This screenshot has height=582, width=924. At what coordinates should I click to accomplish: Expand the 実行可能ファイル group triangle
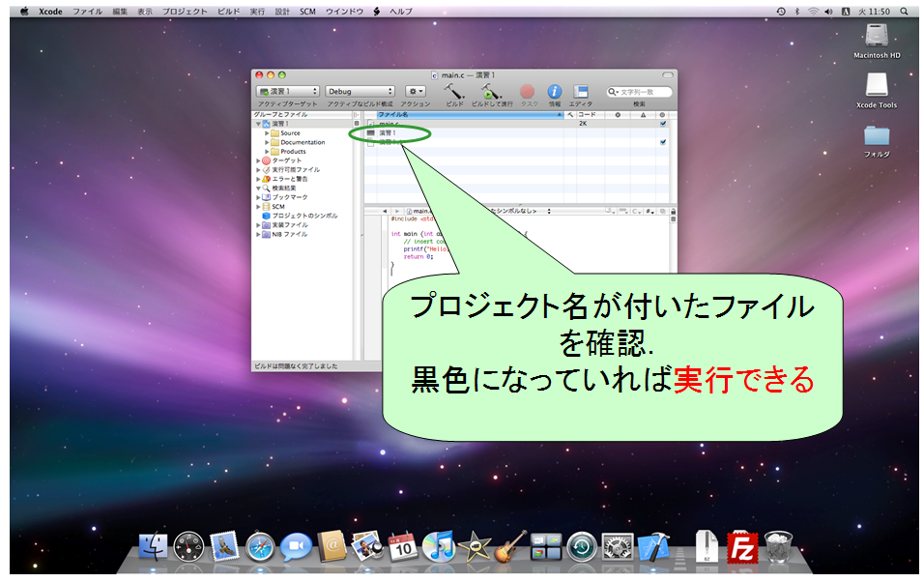tap(258, 170)
